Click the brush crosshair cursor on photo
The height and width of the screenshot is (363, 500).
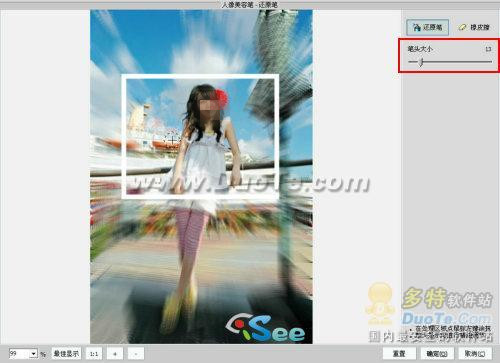coord(172,141)
